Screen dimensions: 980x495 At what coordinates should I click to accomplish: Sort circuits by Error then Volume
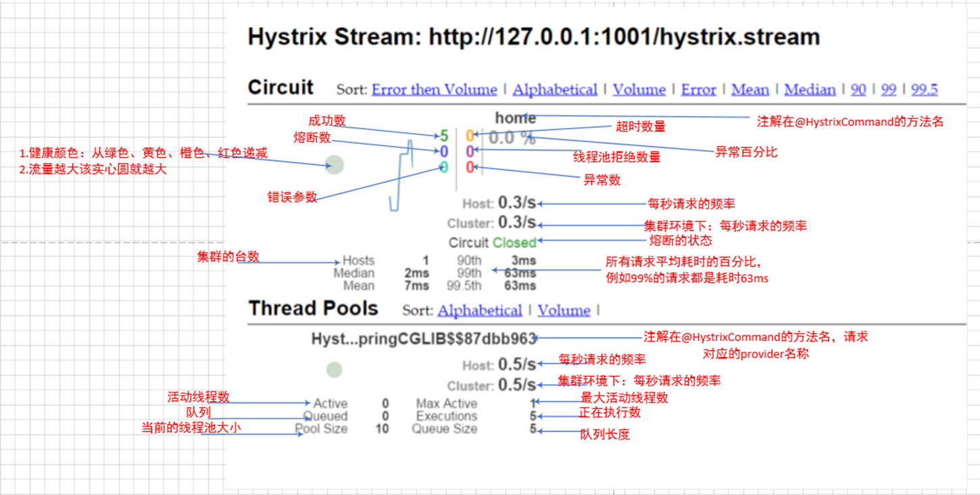[434, 90]
